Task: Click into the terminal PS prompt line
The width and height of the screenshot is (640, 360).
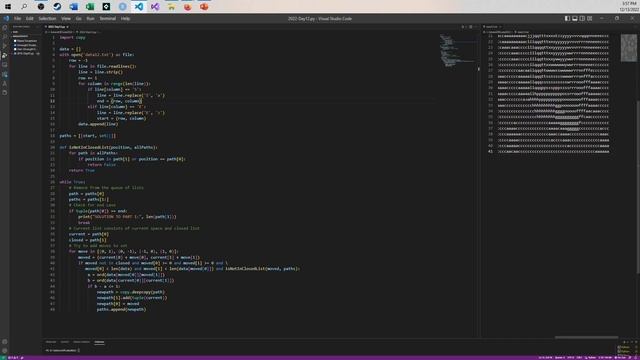Action: (x=62, y=350)
